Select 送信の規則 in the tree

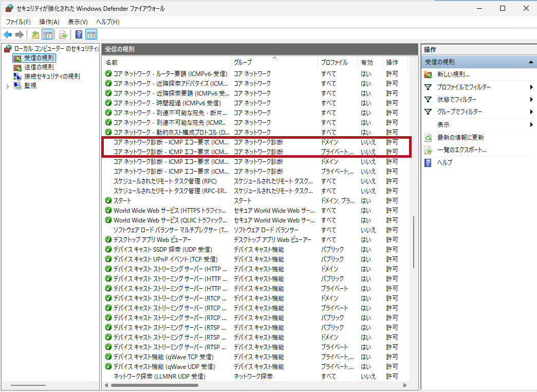(39, 67)
